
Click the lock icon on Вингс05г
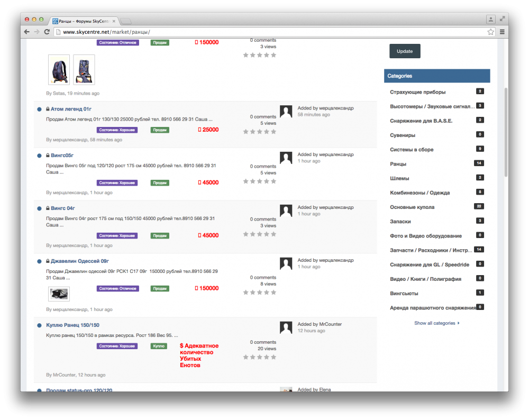[48, 155]
